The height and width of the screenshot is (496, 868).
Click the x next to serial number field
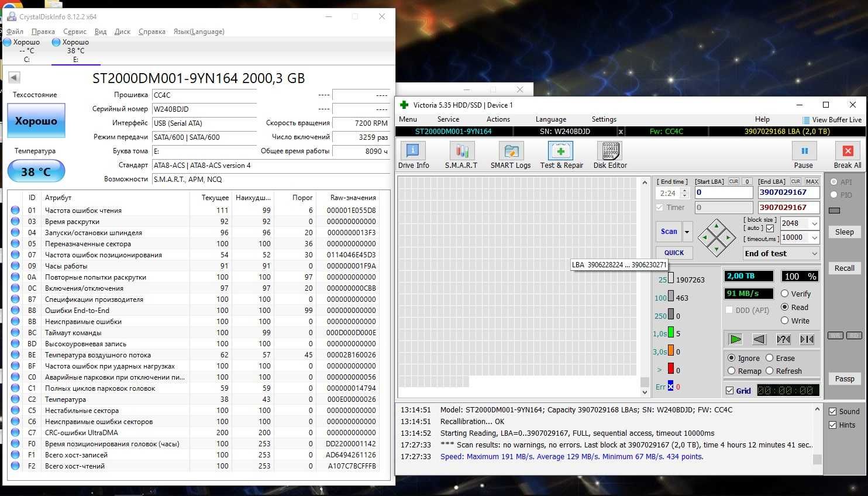click(x=621, y=132)
